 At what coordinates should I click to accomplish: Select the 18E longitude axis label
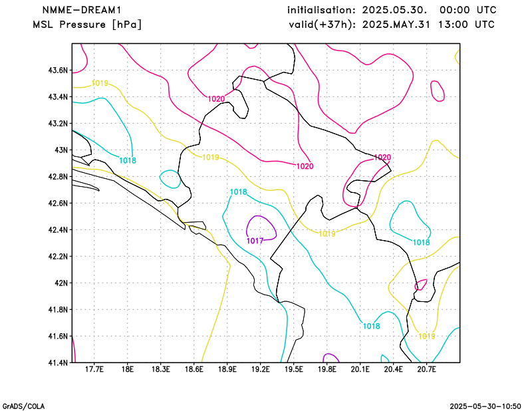click(x=127, y=369)
